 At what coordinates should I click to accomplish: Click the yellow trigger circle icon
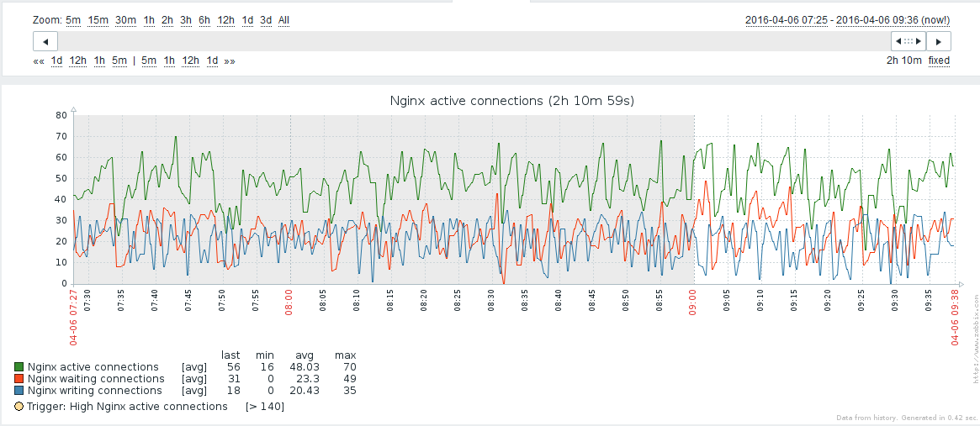(x=19, y=406)
